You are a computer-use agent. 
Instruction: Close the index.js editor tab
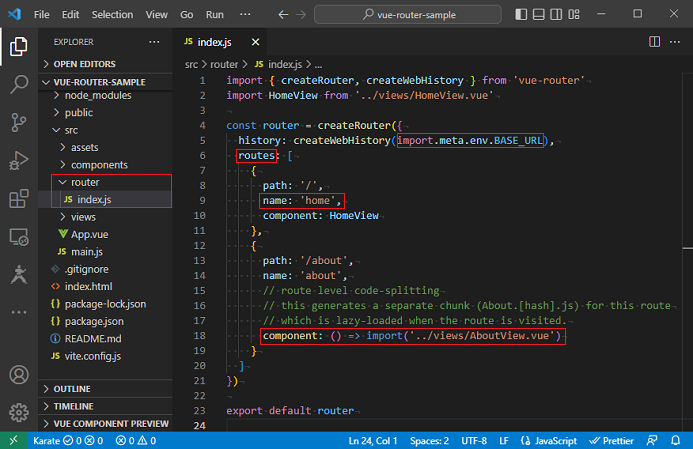[255, 42]
